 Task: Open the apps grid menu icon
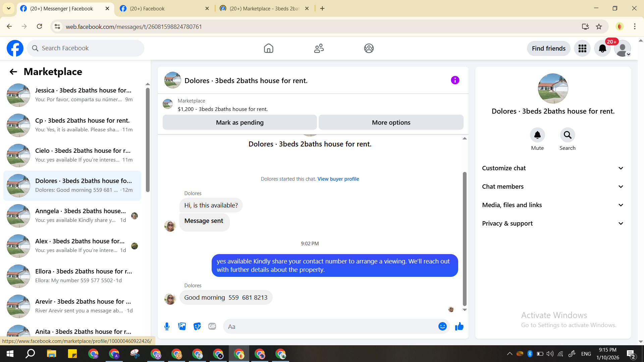[582, 49]
